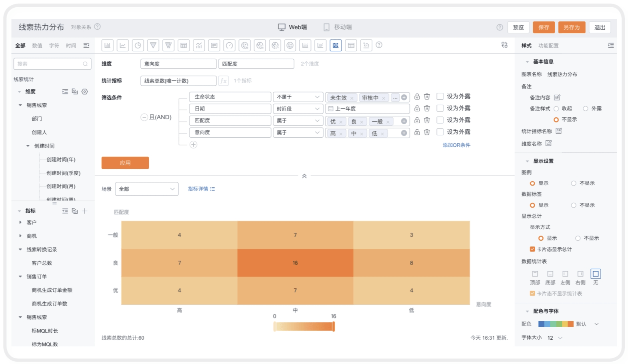
Task: Collapse the 创建时间 tree node
Action: [x=28, y=146]
